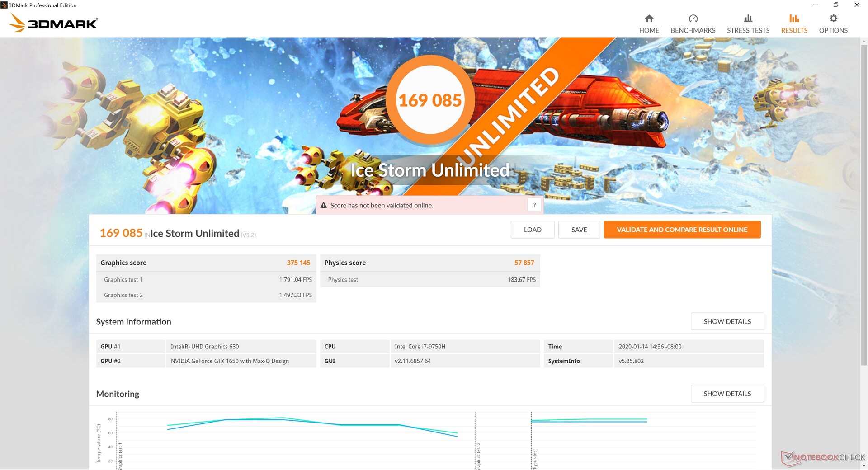Open the Options gear icon
Viewport: 868px width, 470px height.
(x=833, y=18)
